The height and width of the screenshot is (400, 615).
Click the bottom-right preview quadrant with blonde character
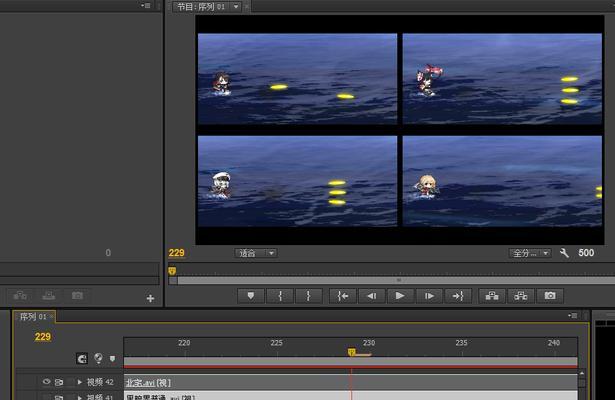pos(502,181)
